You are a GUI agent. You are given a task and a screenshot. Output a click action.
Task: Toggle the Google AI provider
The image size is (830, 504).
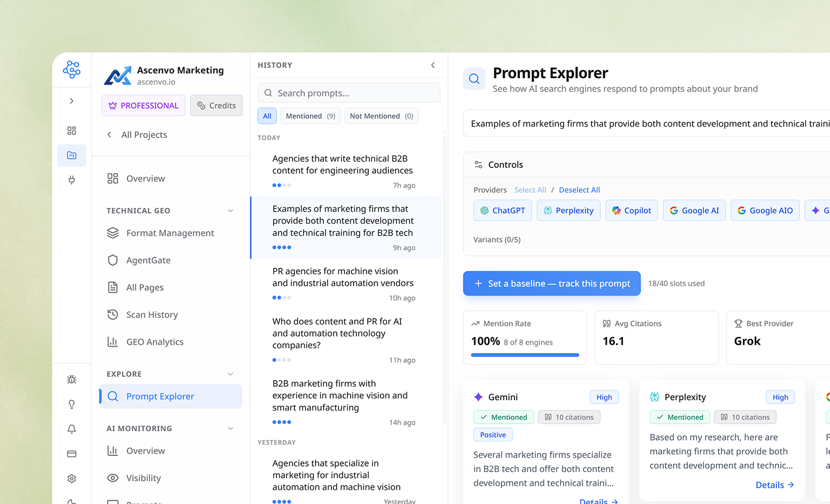click(694, 211)
